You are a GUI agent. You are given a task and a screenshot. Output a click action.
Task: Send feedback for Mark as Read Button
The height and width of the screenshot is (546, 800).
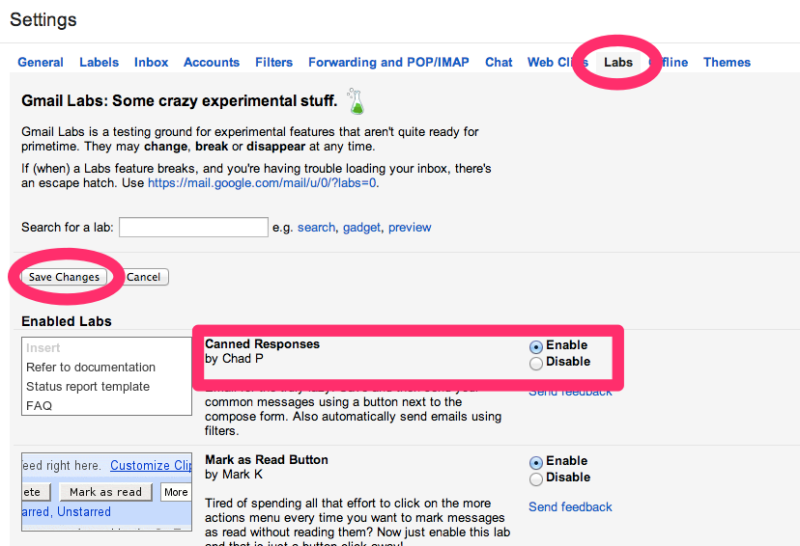(570, 507)
